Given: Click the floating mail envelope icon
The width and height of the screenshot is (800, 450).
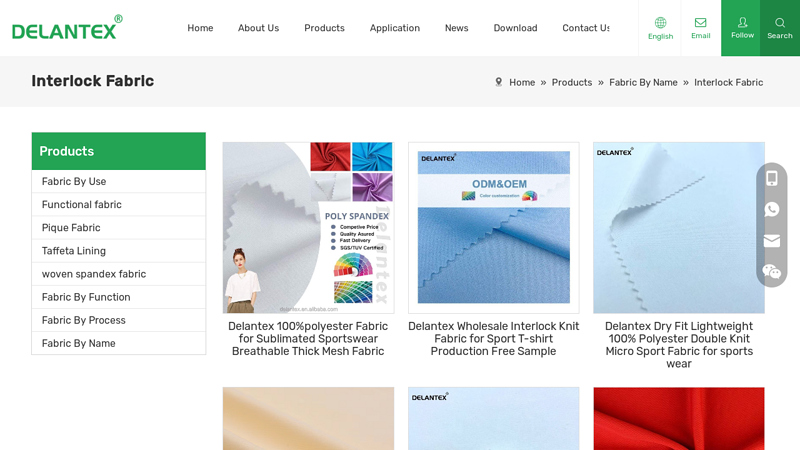Looking at the screenshot, I should pyautogui.click(x=772, y=241).
